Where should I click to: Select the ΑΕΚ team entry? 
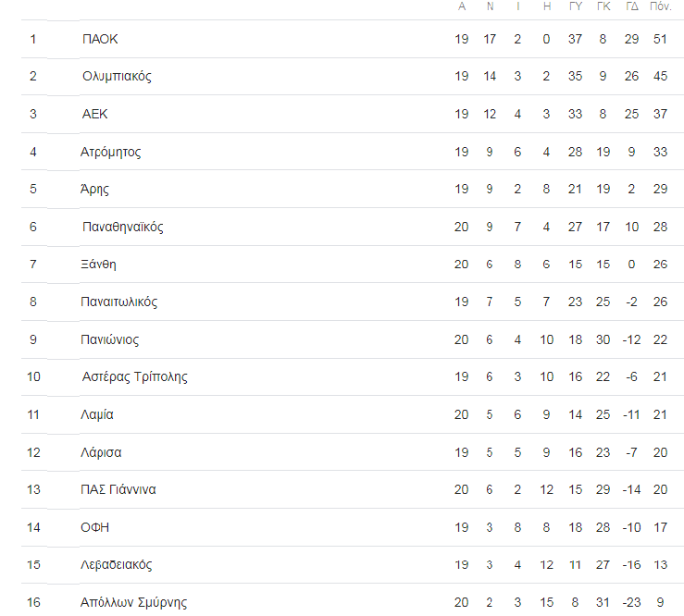point(94,114)
